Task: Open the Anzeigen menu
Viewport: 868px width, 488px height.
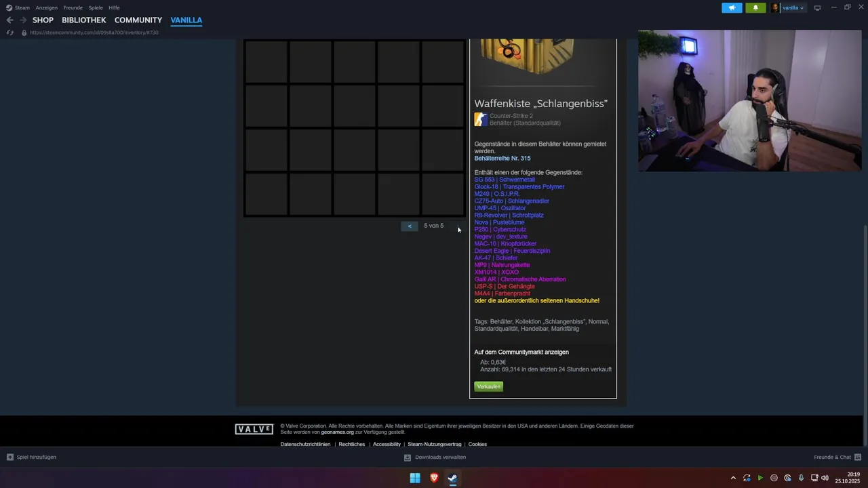Action: (47, 7)
